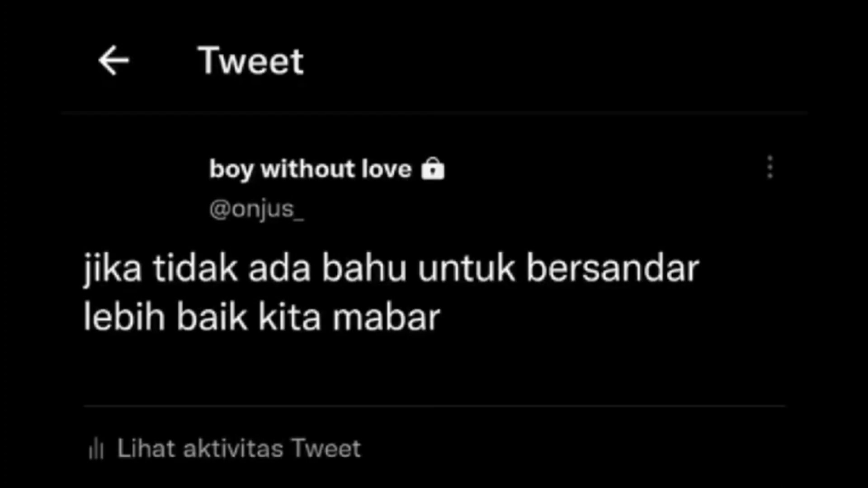Go back using the left arrow
This screenshot has height=488, width=868.
point(113,60)
